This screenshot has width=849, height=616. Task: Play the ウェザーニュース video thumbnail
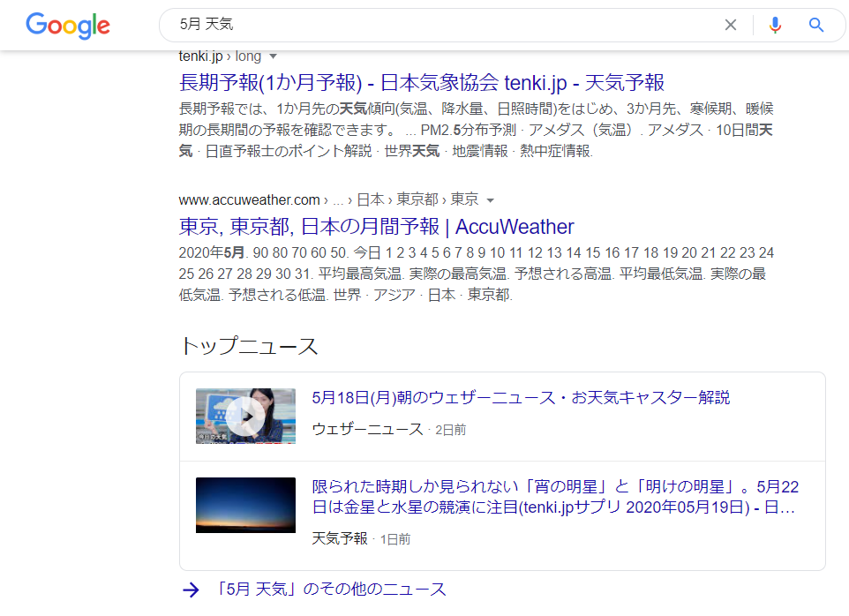(246, 417)
